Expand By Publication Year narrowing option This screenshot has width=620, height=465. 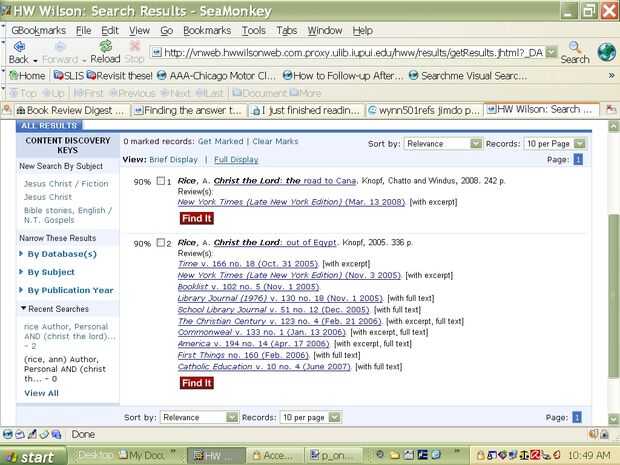(66, 290)
